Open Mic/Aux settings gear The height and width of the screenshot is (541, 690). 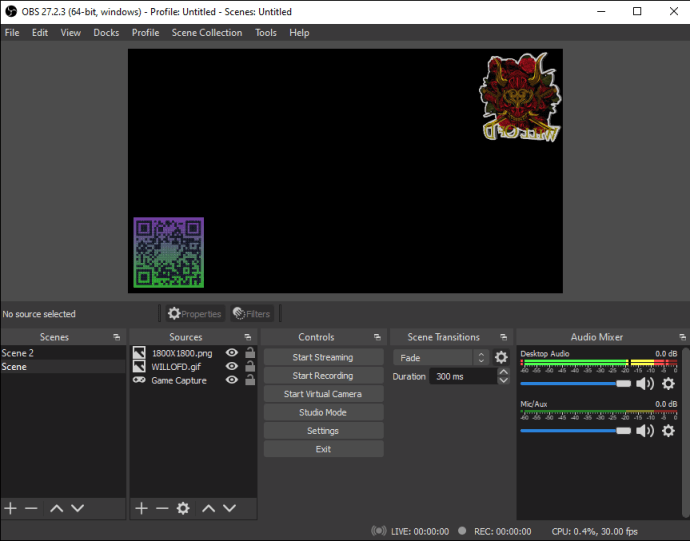[x=668, y=431]
